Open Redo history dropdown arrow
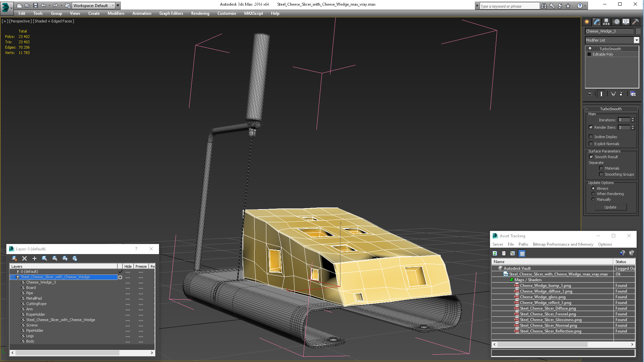 [x=61, y=5]
